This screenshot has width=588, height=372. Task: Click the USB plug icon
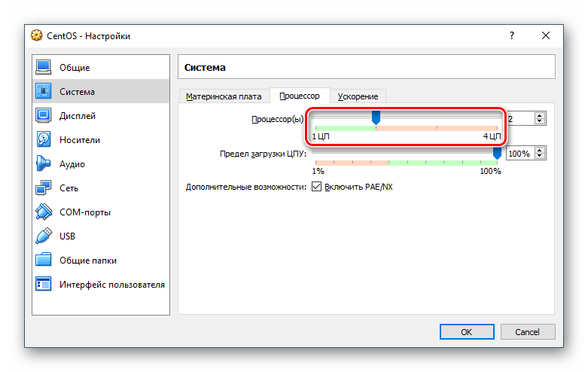(x=44, y=236)
